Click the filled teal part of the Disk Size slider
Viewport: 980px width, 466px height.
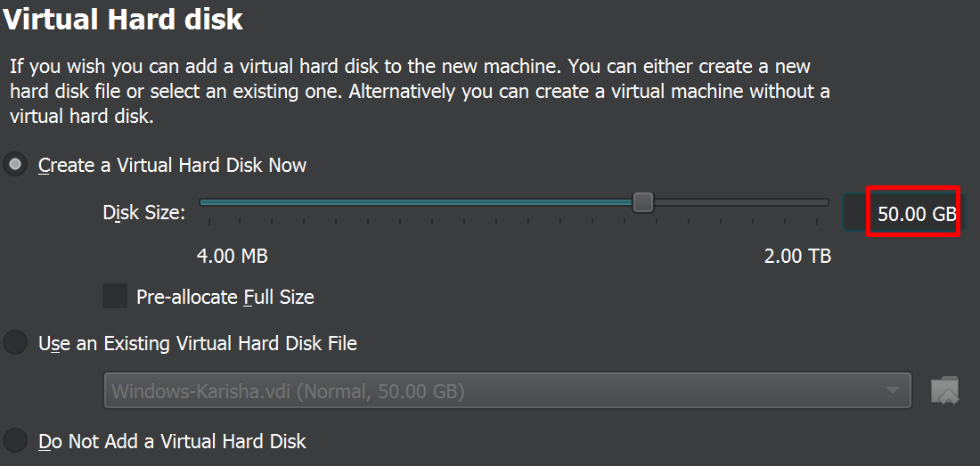pyautogui.click(x=416, y=202)
